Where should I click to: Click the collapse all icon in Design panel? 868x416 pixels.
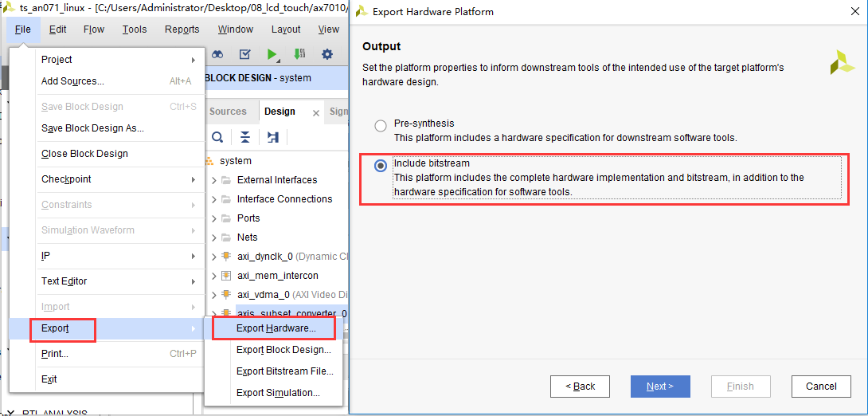(245, 137)
